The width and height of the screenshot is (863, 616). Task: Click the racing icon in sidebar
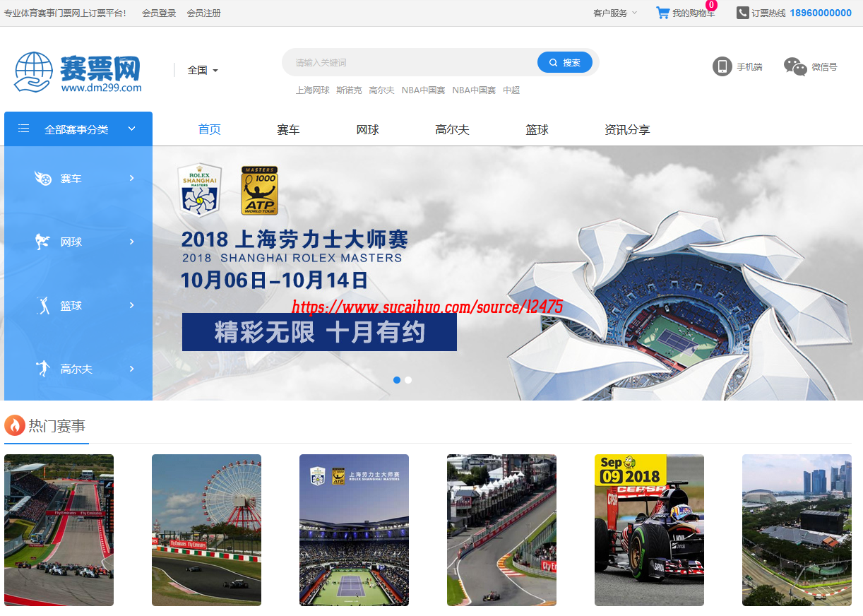(x=43, y=179)
